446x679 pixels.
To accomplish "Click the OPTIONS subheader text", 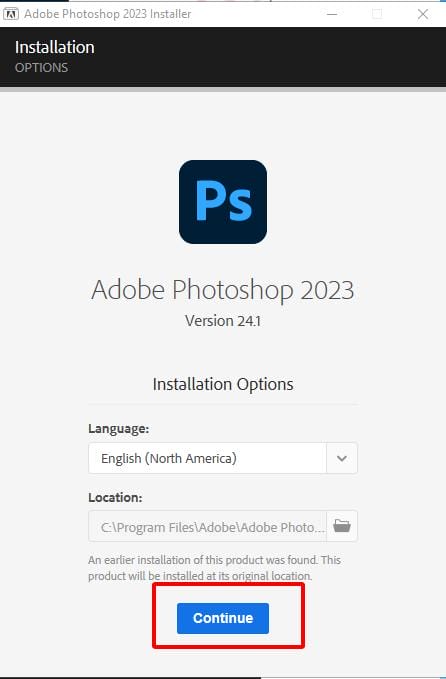I will click(x=41, y=68).
